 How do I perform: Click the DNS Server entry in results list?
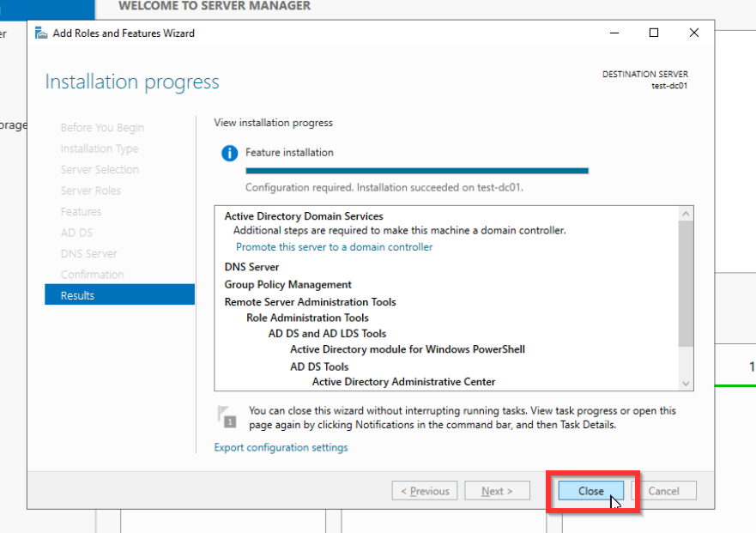click(x=251, y=267)
